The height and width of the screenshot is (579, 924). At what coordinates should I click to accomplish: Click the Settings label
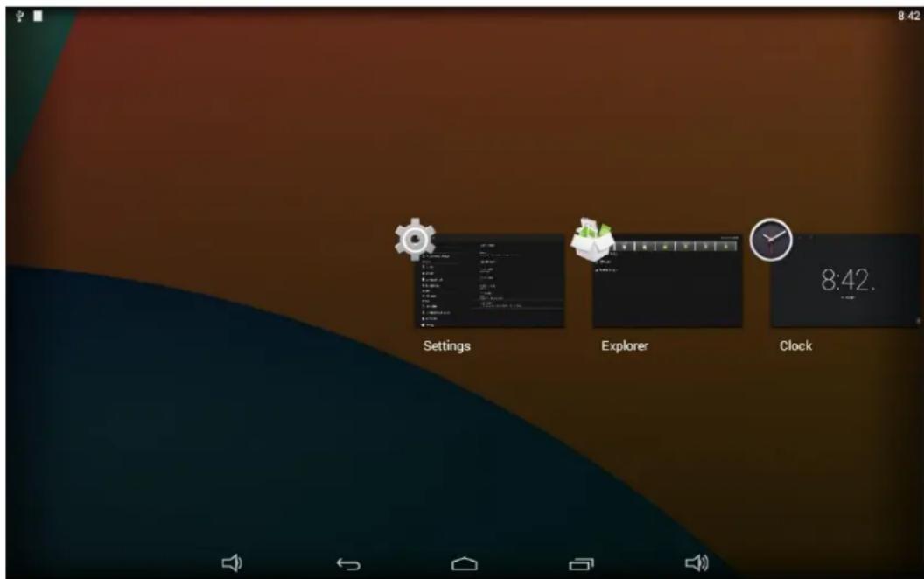tap(446, 345)
